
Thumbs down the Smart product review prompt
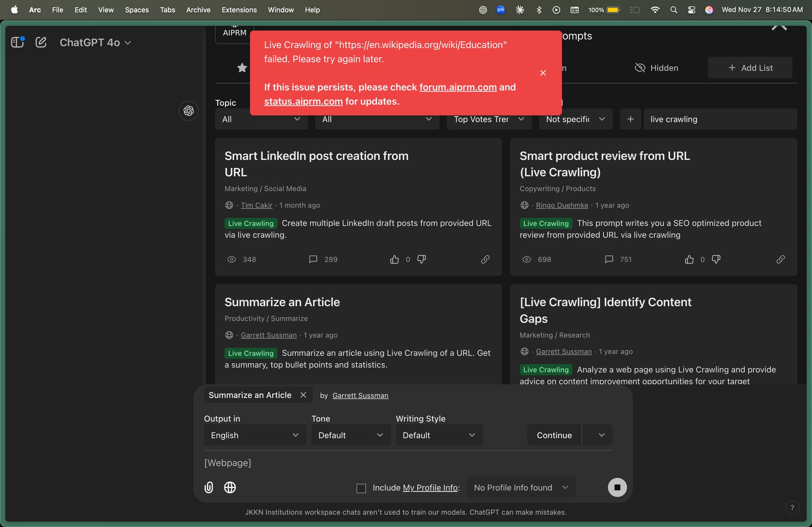pyautogui.click(x=716, y=259)
